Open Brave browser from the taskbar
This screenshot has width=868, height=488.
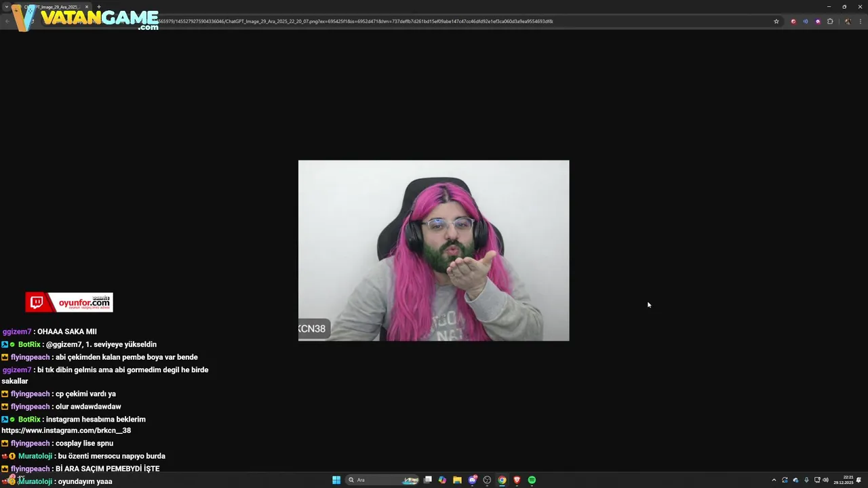pyautogui.click(x=517, y=480)
